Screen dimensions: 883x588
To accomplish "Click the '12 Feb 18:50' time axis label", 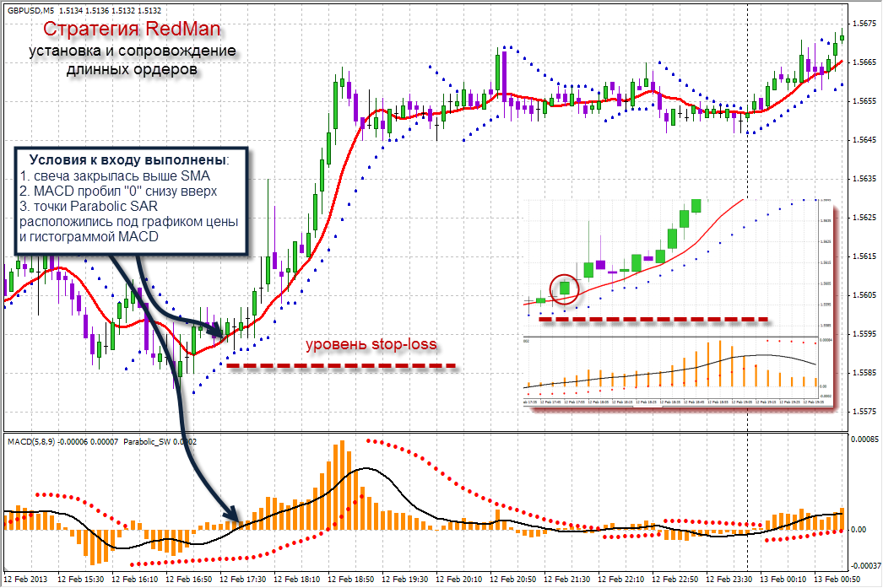I will [350, 579].
